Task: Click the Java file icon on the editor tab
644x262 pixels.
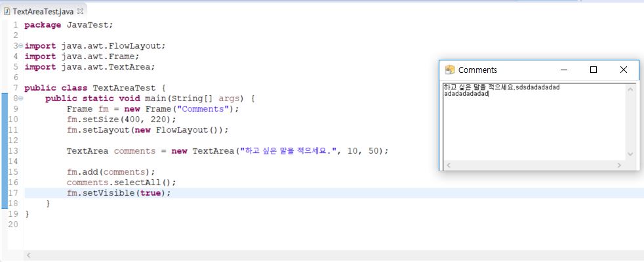Action: tap(7, 11)
